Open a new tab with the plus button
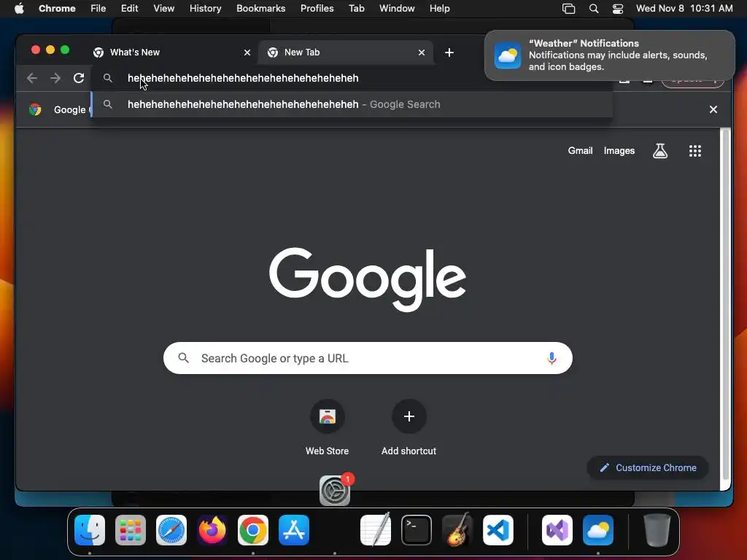This screenshot has height=560, width=747. 449,52
